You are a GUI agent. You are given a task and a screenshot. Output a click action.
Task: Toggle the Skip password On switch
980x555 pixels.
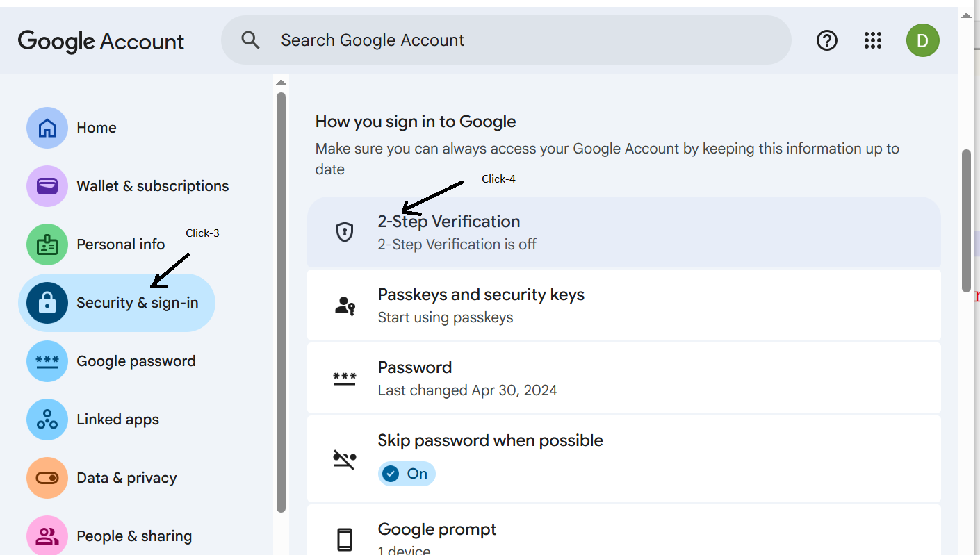coord(407,474)
